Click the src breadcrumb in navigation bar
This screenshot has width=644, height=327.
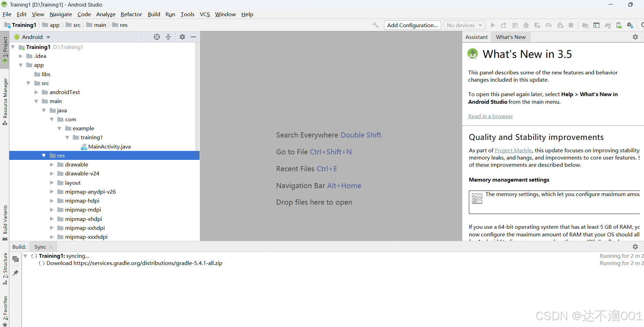pyautogui.click(x=73, y=25)
